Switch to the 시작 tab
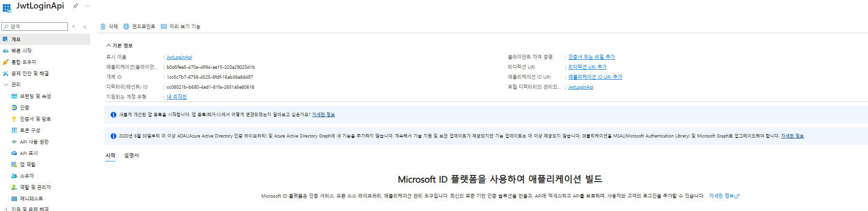The width and height of the screenshot is (868, 211). point(110,156)
